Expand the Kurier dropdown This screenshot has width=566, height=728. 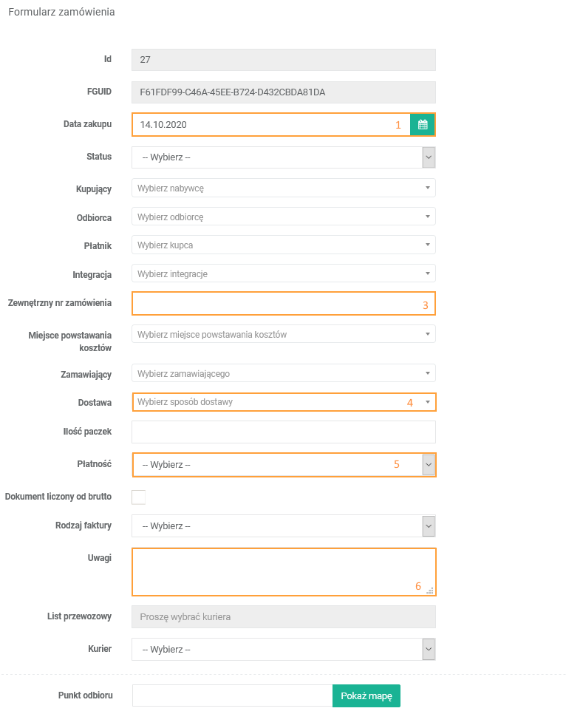tap(283, 650)
